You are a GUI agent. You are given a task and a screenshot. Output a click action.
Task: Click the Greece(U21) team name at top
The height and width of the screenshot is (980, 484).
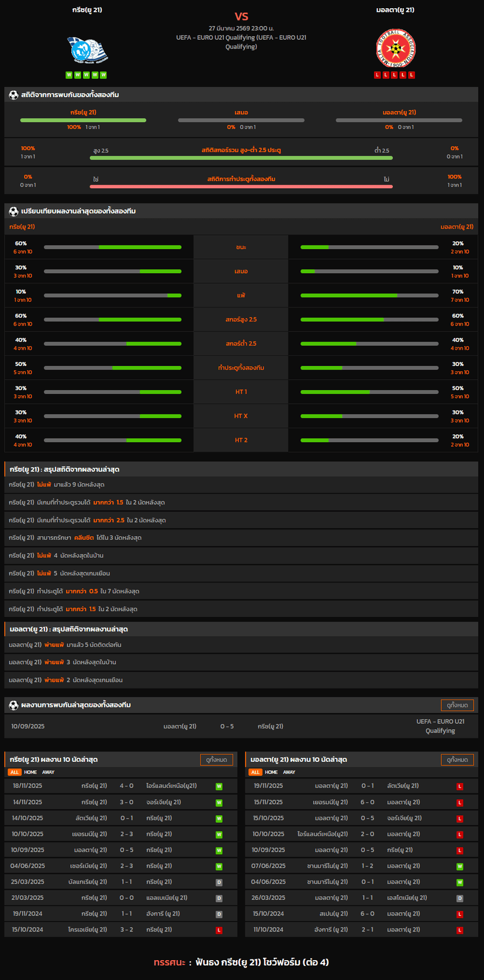(87, 10)
